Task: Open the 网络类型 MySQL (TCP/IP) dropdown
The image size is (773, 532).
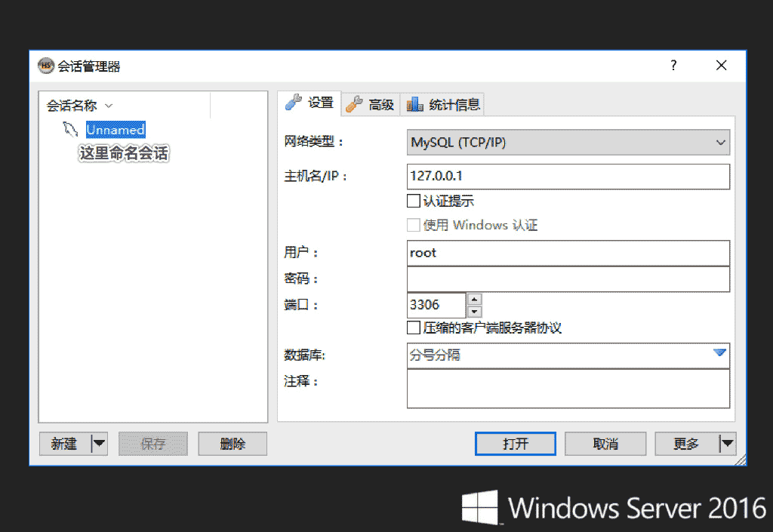Action: click(568, 142)
